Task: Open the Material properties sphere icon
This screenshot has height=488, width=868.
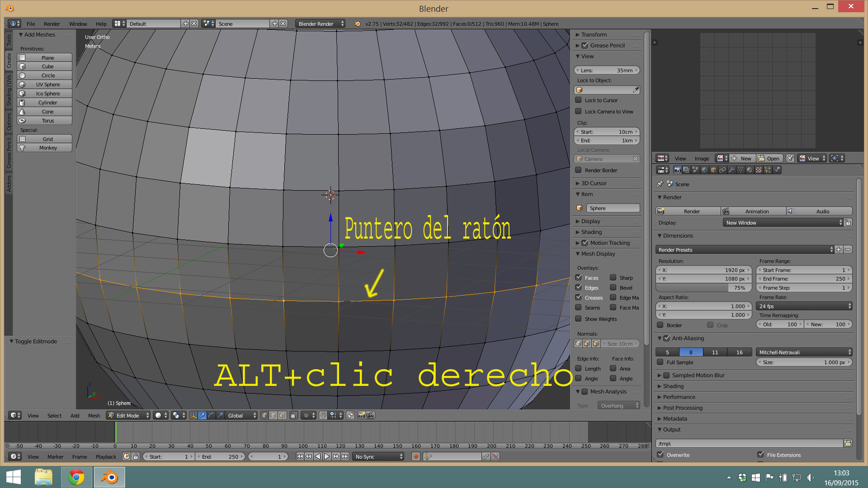Action: pos(750,170)
